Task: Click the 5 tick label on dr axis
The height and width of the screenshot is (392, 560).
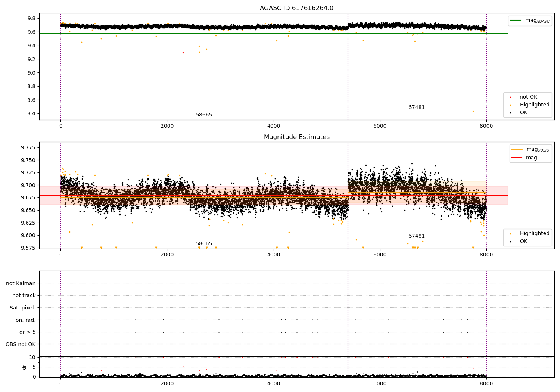Action: tap(34, 367)
